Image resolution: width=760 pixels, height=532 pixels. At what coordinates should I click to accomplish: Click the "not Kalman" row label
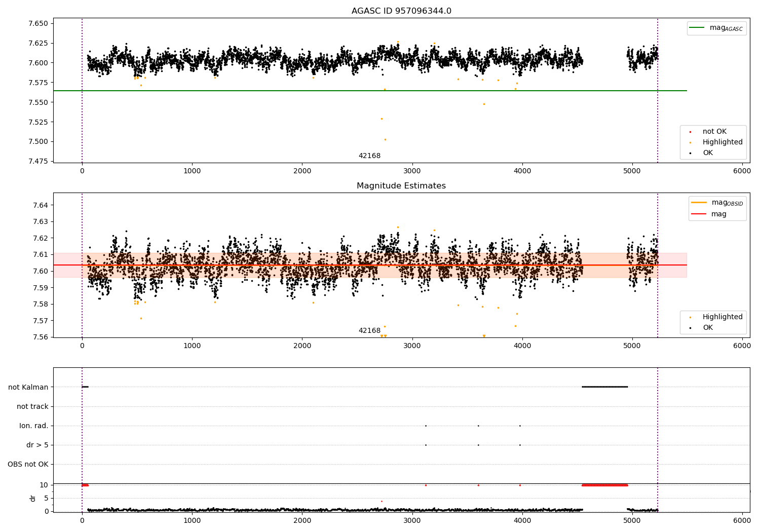click(x=28, y=387)
